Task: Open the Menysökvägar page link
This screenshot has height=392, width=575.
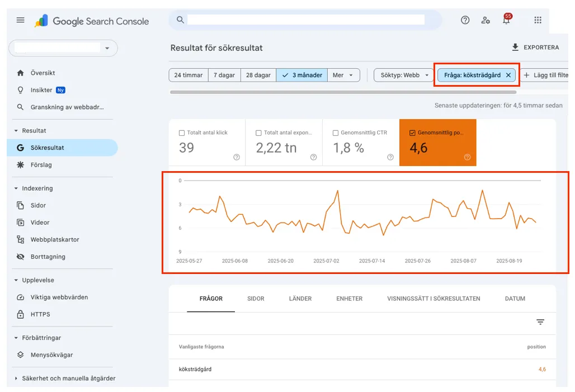Action: (51, 355)
